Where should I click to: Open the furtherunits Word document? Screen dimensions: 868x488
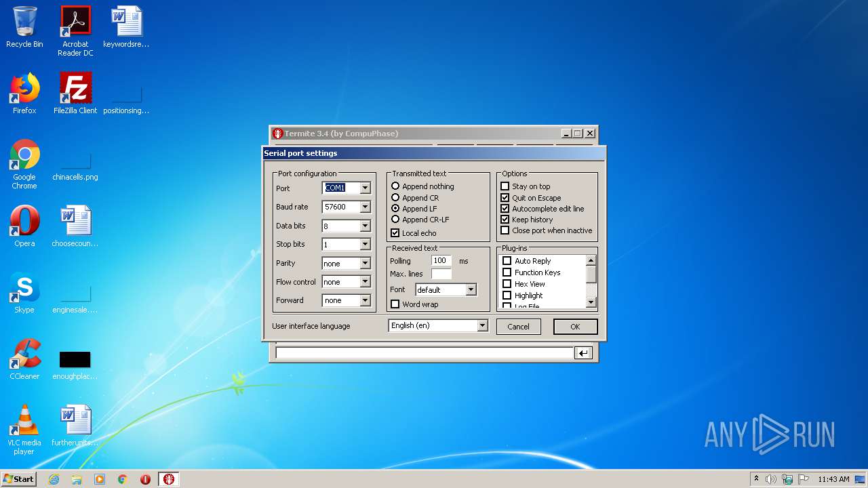[75, 426]
